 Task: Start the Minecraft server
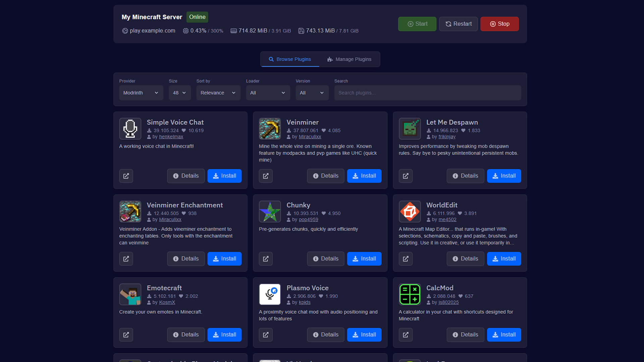[417, 24]
